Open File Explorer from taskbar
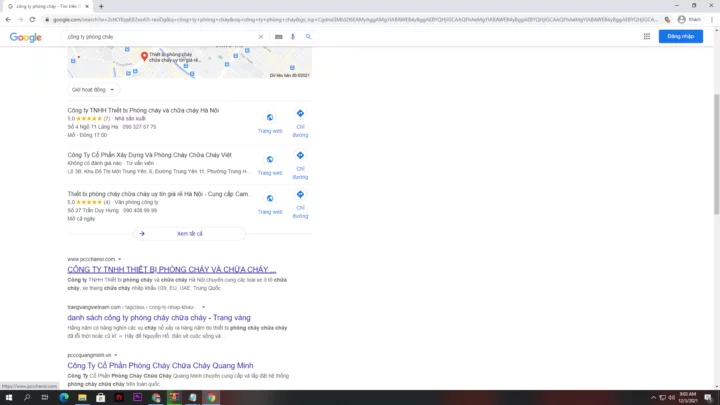720x405 pixels. tap(82, 398)
